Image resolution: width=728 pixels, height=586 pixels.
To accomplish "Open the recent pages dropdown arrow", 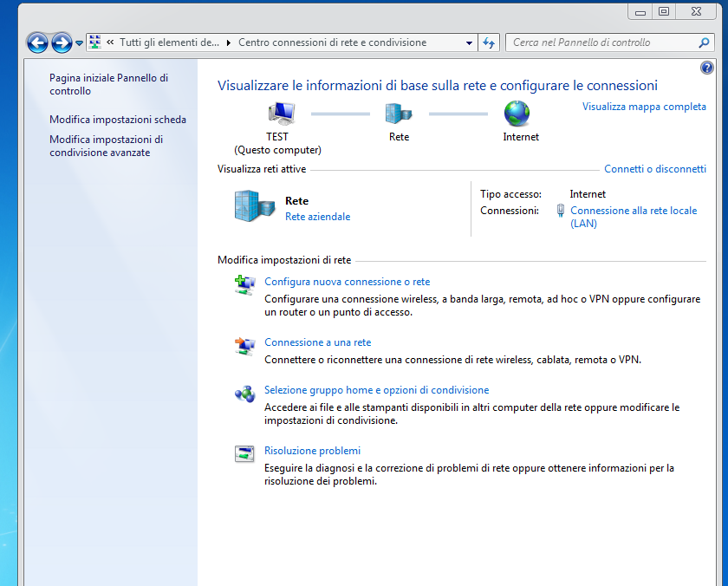I will 80,42.
